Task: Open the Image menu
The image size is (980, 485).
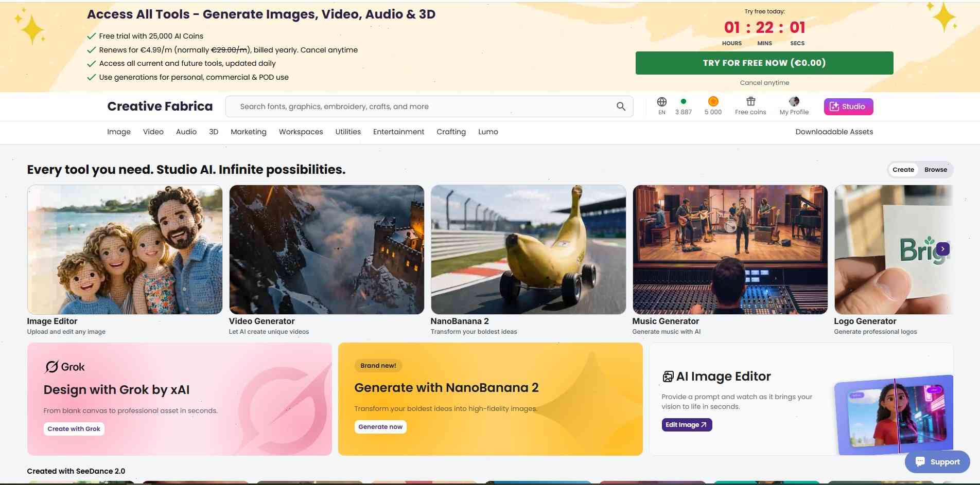Action: click(x=119, y=132)
